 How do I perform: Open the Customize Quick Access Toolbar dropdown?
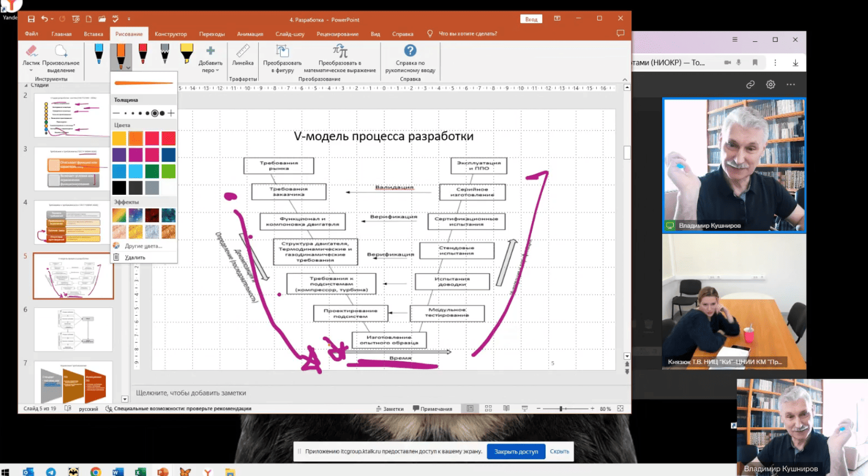coord(129,19)
